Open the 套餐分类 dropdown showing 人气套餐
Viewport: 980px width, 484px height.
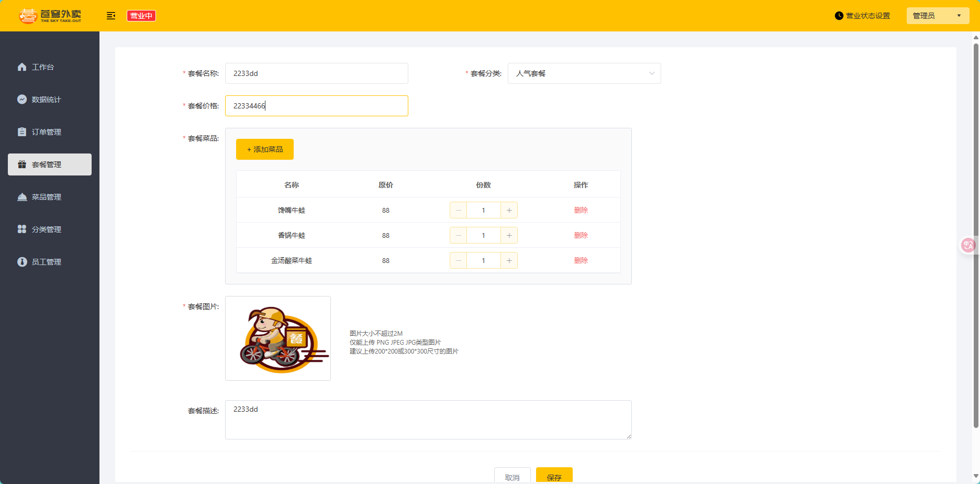(584, 73)
